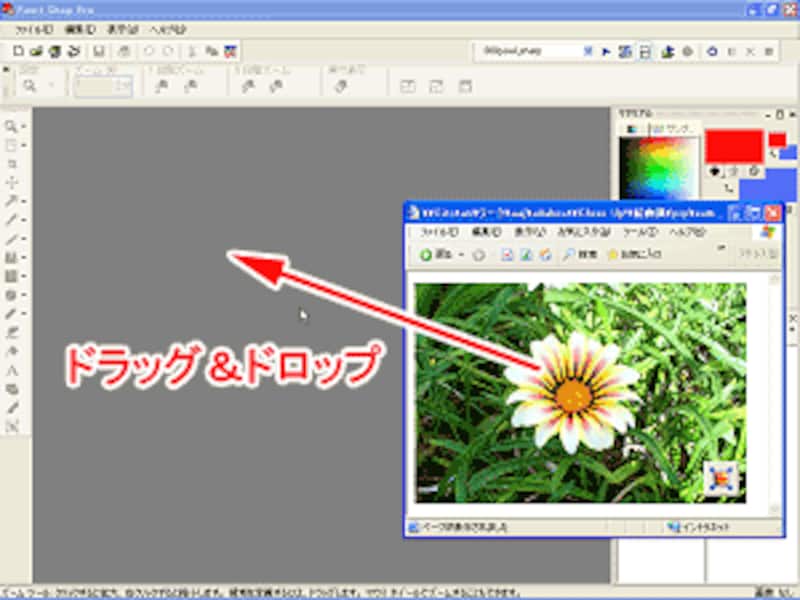Click the New file icon in toolbar
Screen dimensions: 800x600
20,50
